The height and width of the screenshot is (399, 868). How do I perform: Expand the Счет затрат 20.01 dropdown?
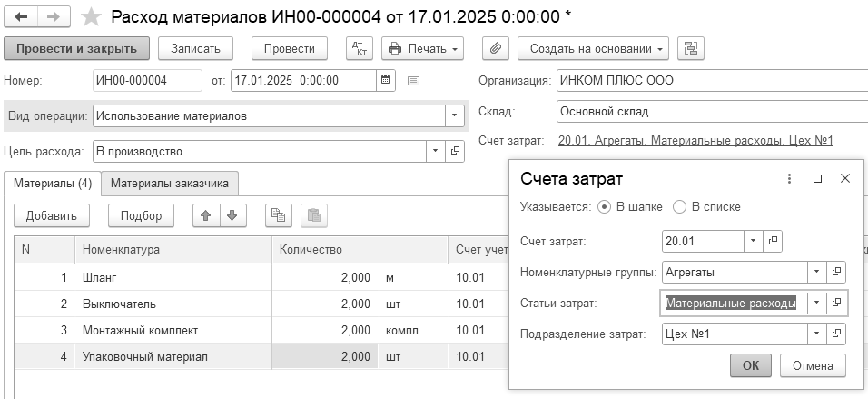[x=753, y=241]
